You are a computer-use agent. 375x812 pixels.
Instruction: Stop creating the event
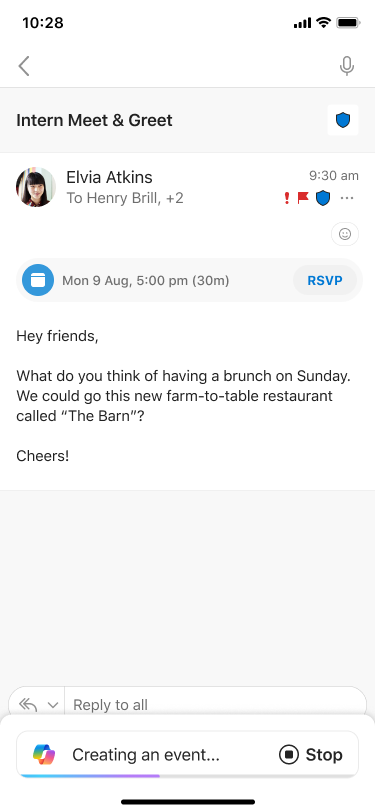(311, 755)
